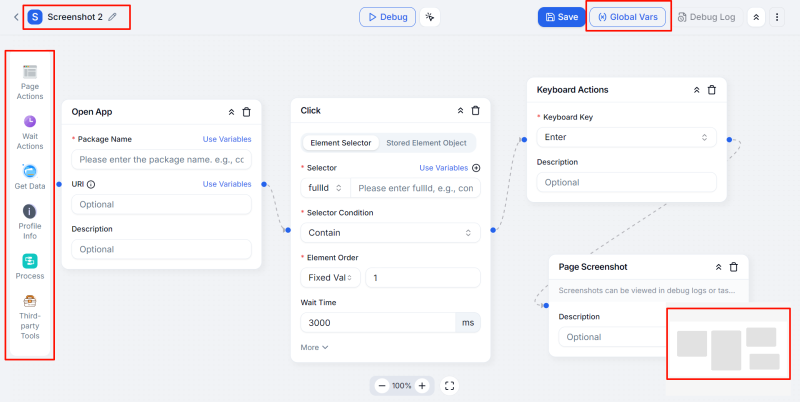The height and width of the screenshot is (402, 800).
Task: Zoom in using the plus button
Action: [x=422, y=385]
